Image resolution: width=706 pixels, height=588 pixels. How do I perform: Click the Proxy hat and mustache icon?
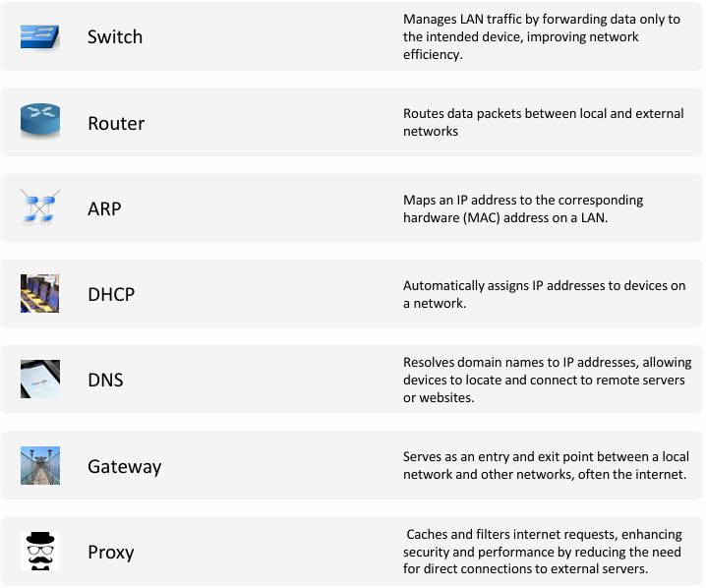pyautogui.click(x=39, y=551)
